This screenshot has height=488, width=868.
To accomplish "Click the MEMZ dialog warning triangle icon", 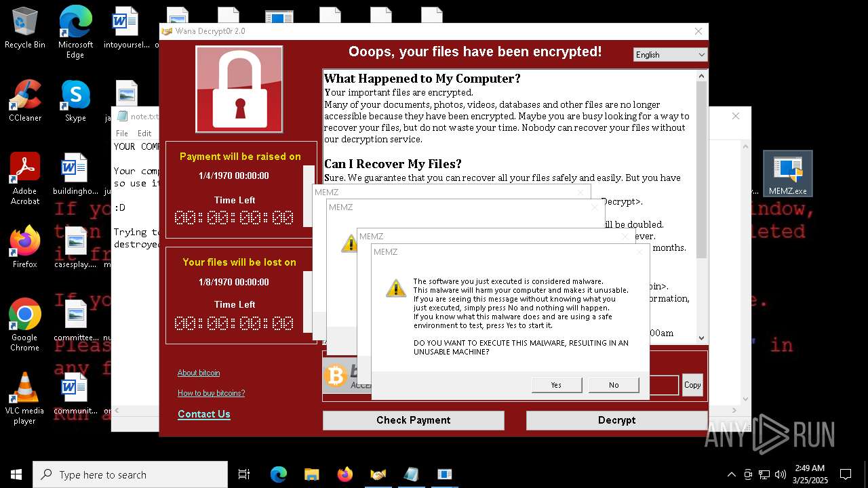I will [396, 287].
